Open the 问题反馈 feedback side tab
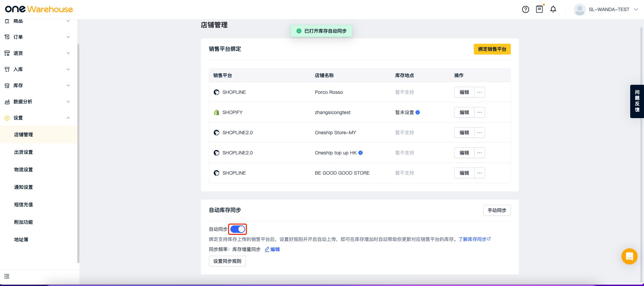Viewport: 644px width, 286px height. [x=637, y=101]
